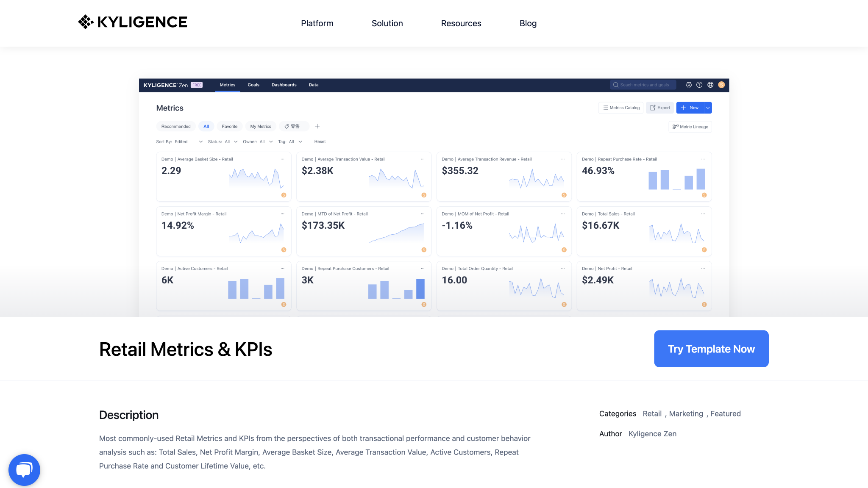
Task: Open the chat widget in the corner
Action: pos(24,469)
